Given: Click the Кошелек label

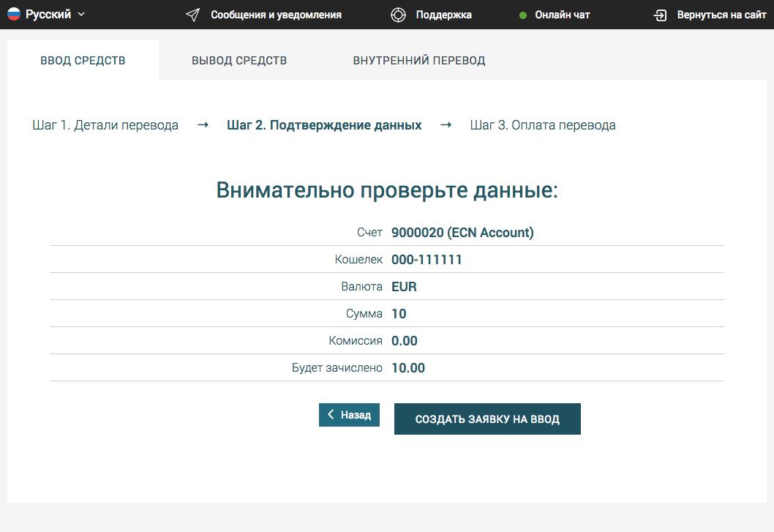Looking at the screenshot, I should point(359,259).
